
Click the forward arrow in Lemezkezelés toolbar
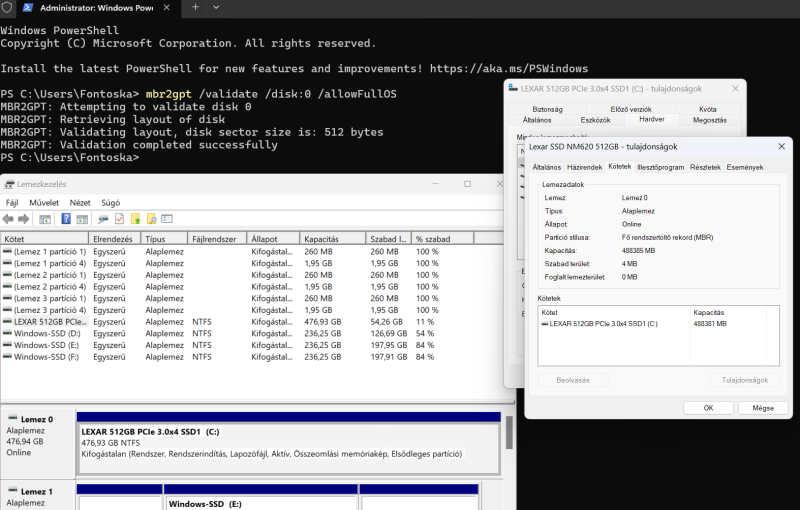coord(23,219)
